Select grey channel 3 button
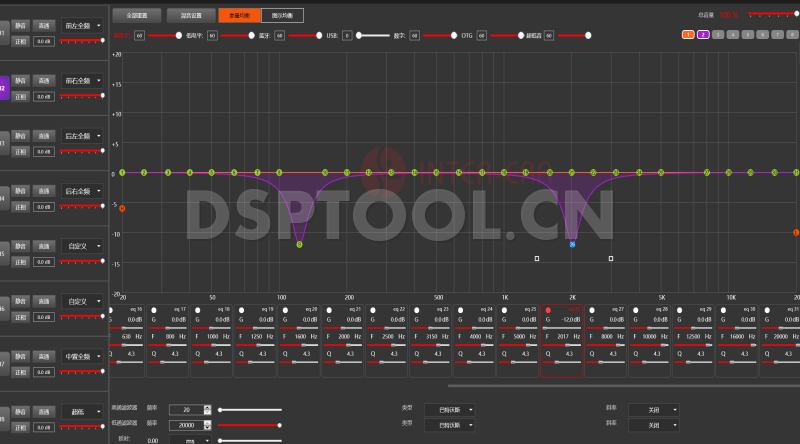Image resolution: width=800 pixels, height=444 pixels. 718,35
